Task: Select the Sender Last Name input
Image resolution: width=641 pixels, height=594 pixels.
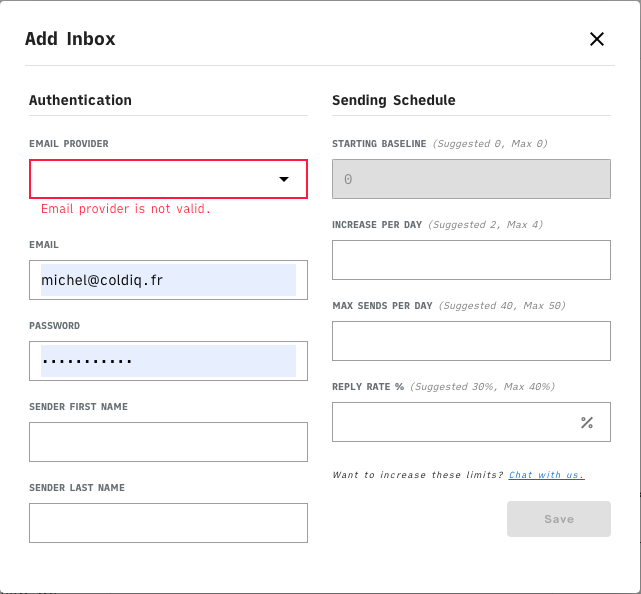Action: pos(168,523)
